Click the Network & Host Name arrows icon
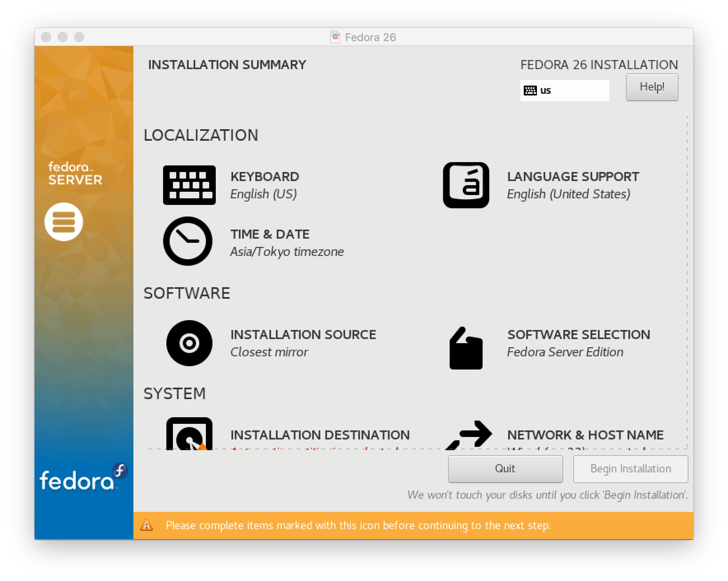Image resolution: width=728 pixels, height=581 pixels. coord(469,435)
